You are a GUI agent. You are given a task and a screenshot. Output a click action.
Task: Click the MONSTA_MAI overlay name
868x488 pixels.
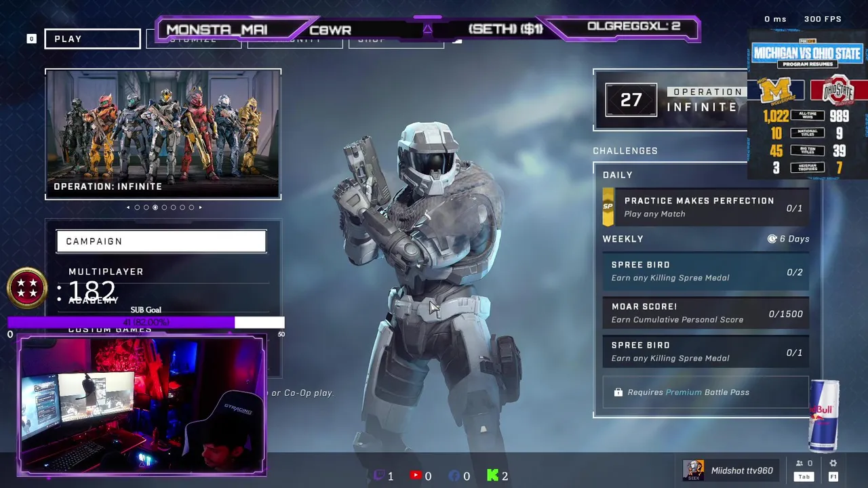217,30
